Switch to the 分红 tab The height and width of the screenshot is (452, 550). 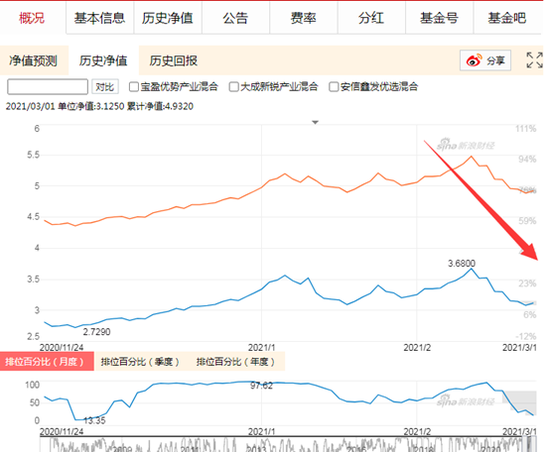[x=371, y=18]
